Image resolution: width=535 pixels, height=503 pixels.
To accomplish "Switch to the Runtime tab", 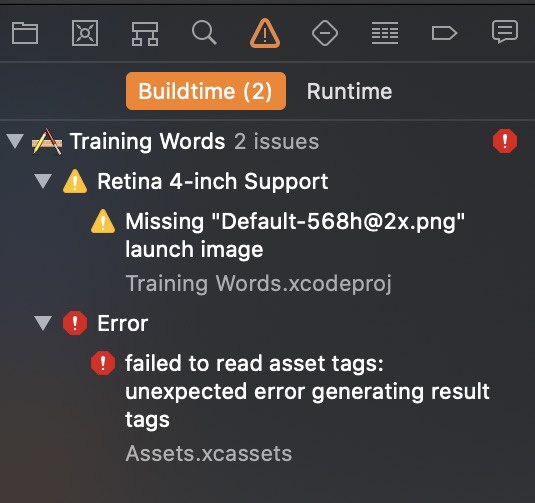I will pos(349,91).
